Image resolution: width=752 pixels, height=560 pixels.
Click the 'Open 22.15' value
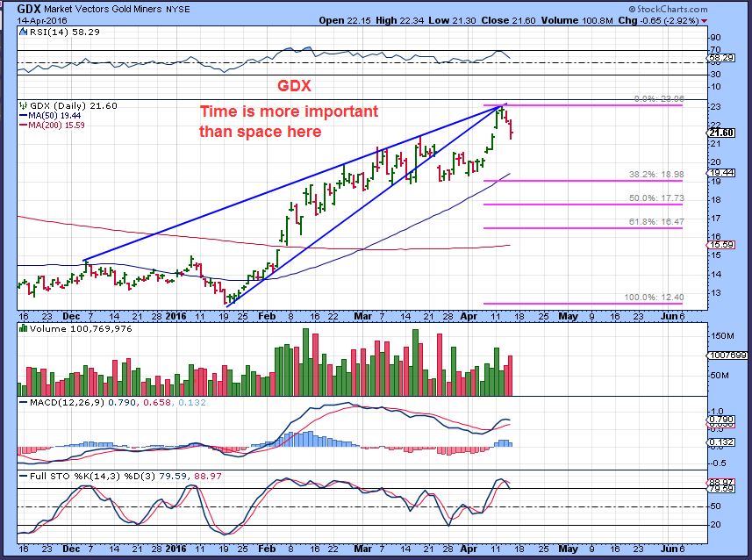click(x=344, y=20)
